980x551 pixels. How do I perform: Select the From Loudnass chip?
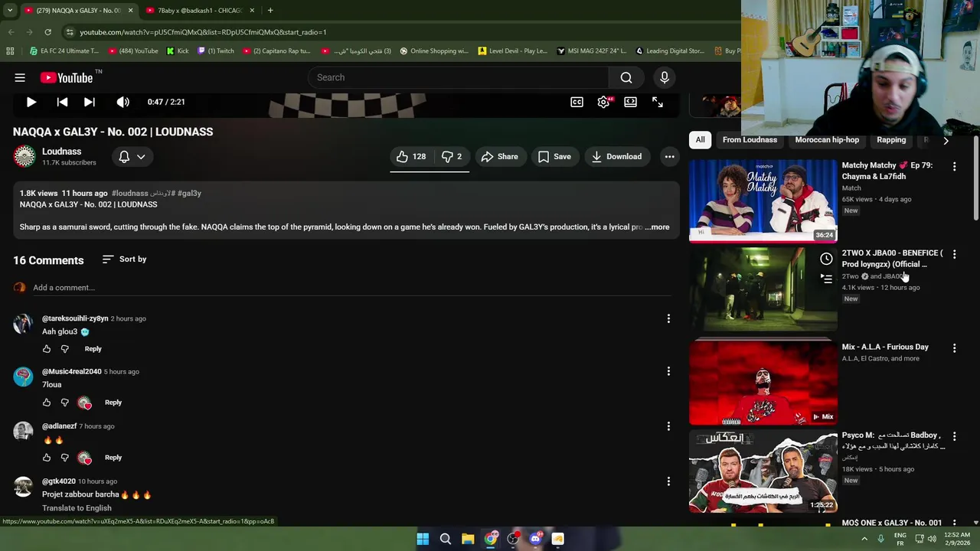(750, 140)
